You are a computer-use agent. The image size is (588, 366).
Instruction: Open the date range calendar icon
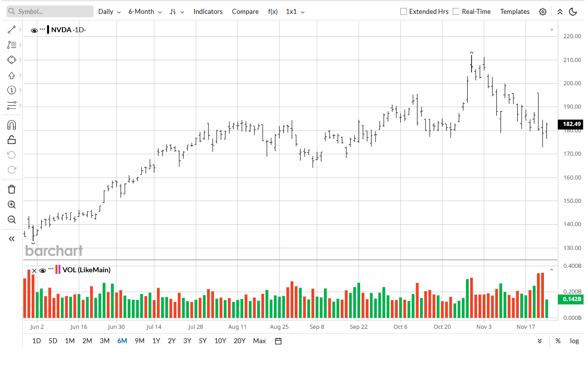278,341
